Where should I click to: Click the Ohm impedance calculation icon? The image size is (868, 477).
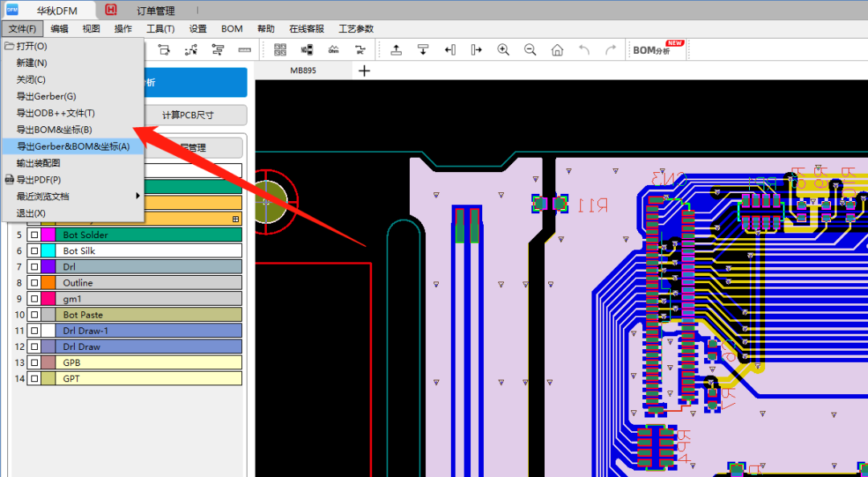point(334,50)
